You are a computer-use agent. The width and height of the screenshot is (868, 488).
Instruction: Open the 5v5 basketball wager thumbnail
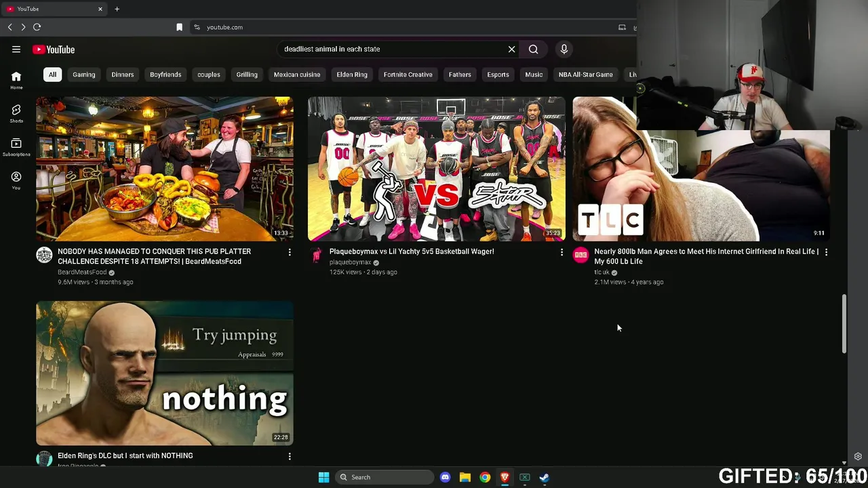[x=436, y=169]
